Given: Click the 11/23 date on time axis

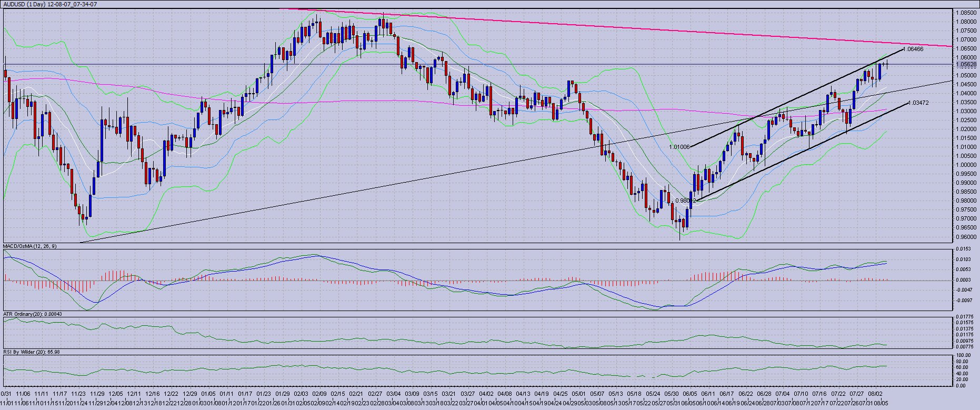Looking at the screenshot, I should 78,394.
